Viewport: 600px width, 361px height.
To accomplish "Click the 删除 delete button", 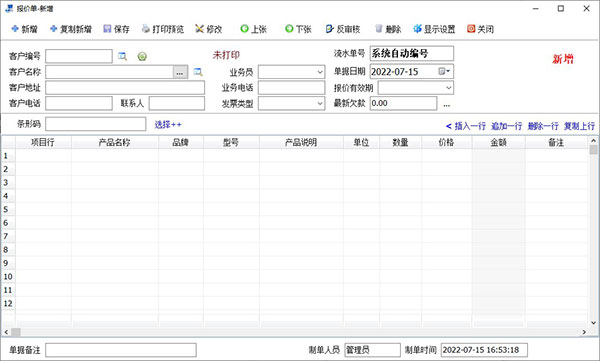I will click(388, 29).
